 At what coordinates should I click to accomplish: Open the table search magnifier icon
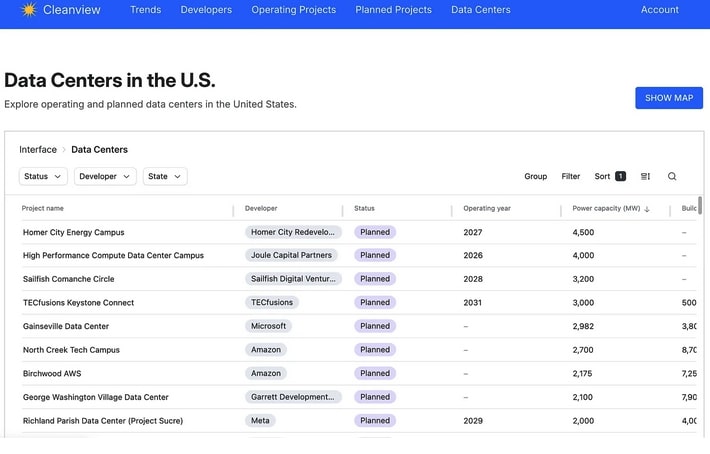coord(672,177)
